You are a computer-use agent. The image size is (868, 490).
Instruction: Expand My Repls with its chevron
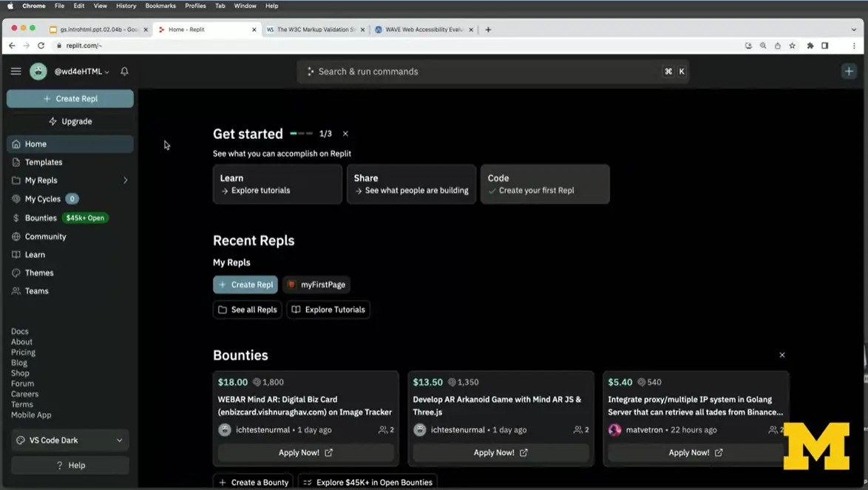(124, 180)
